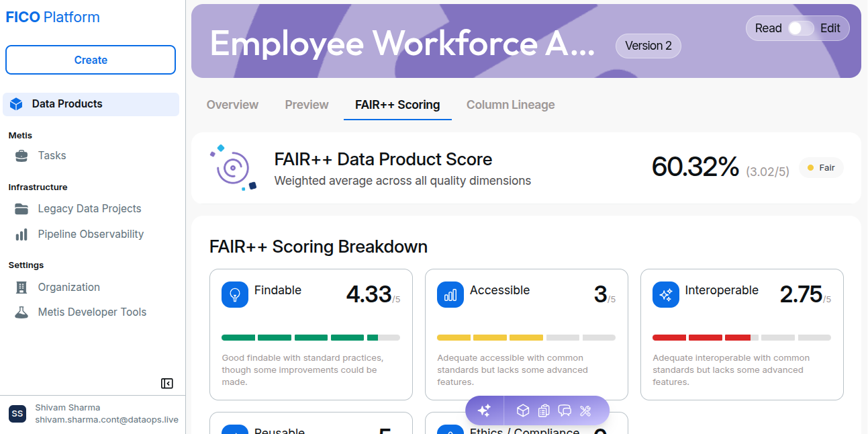Click the FAIR++ score disc logo icon
Image resolution: width=868 pixels, height=434 pixels.
click(x=233, y=167)
